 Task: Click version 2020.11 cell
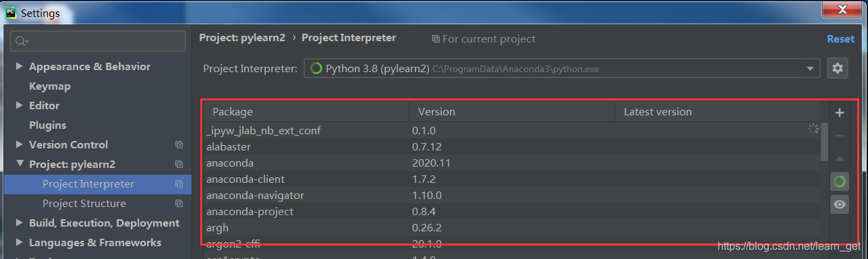pyautogui.click(x=432, y=163)
